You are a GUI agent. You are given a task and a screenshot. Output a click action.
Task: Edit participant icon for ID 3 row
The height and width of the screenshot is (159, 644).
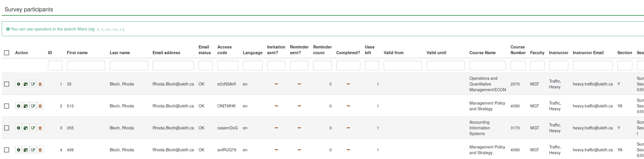pyautogui.click(x=33, y=128)
